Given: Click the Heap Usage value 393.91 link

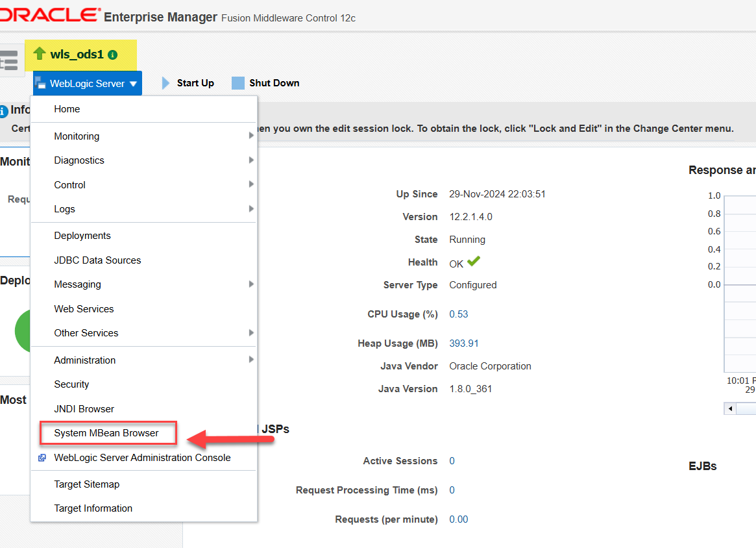Looking at the screenshot, I should pyautogui.click(x=463, y=343).
